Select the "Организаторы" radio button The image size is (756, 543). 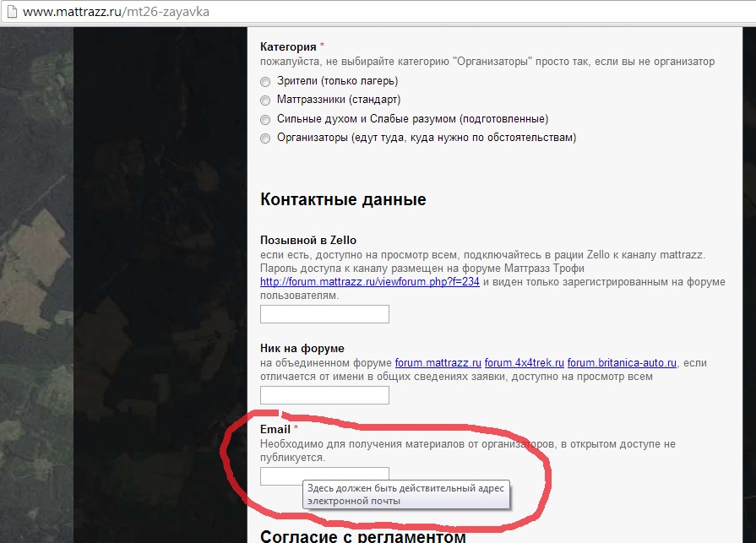click(265, 138)
